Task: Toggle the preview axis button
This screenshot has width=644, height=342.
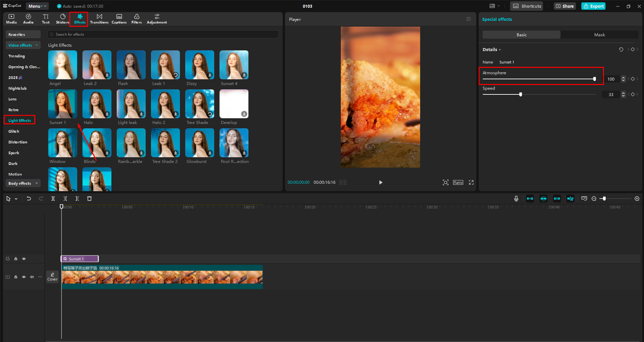Action: (570, 199)
